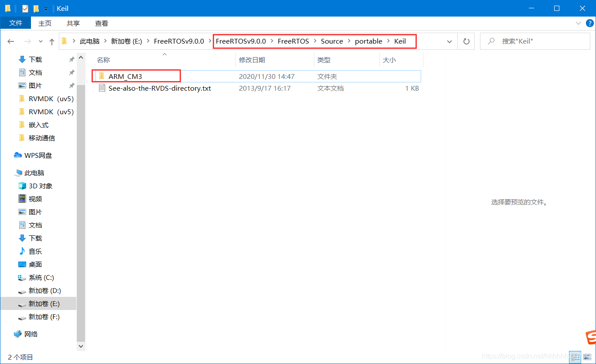Open pinned 图片 in quick access
This screenshot has width=596, height=364.
[35, 85]
